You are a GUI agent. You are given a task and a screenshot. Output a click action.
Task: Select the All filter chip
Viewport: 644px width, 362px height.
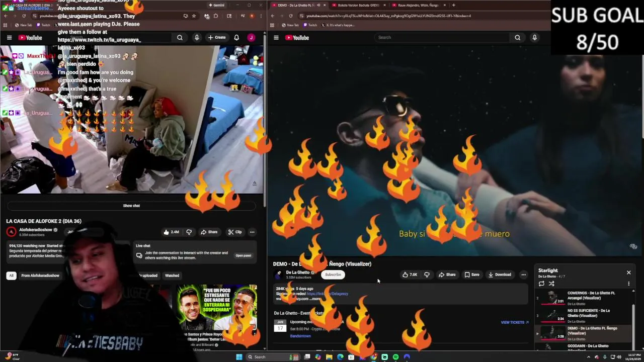11,276
